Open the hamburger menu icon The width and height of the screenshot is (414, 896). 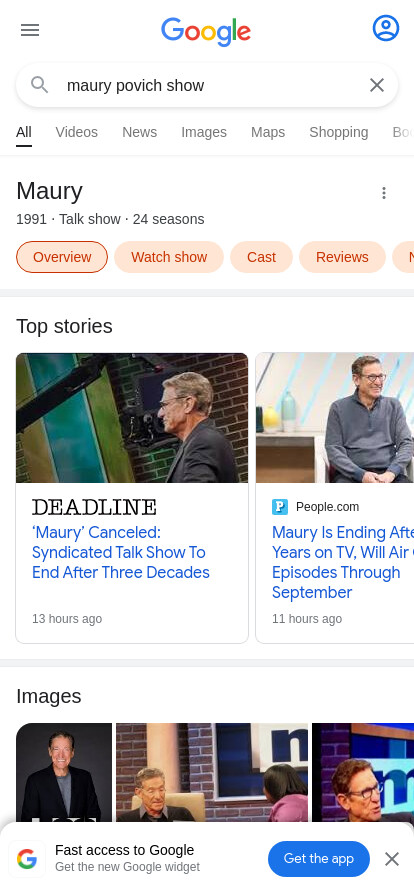pyautogui.click(x=30, y=30)
